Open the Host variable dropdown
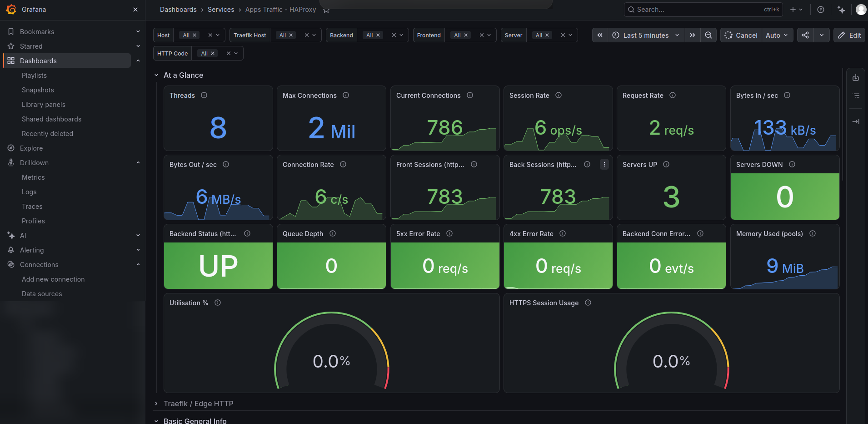 pyautogui.click(x=218, y=35)
